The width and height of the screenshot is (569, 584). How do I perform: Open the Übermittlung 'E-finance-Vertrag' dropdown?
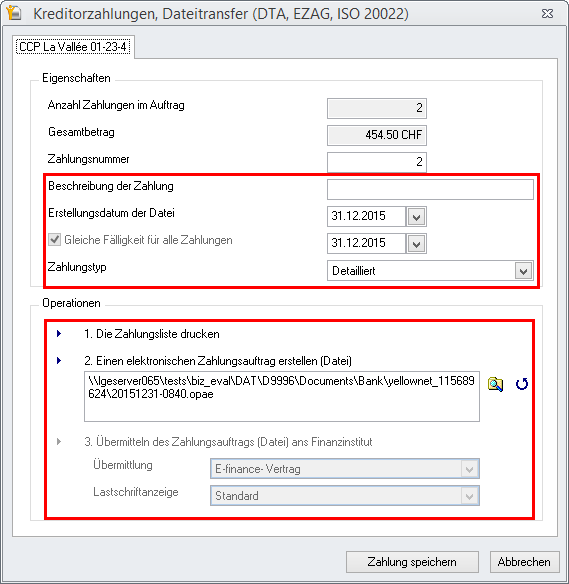tap(470, 469)
